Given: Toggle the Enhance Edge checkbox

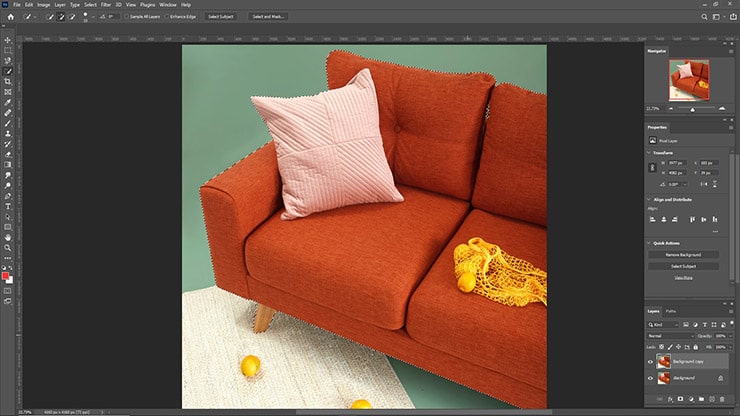Looking at the screenshot, I should click(167, 17).
